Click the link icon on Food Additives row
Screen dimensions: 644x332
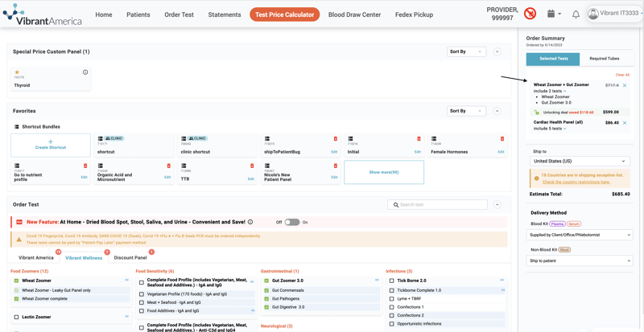pos(252,310)
